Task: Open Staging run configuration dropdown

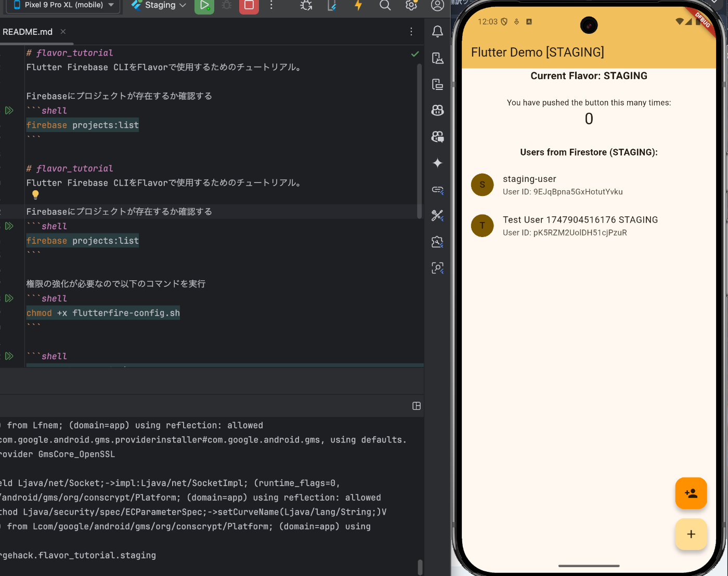Action: point(159,5)
